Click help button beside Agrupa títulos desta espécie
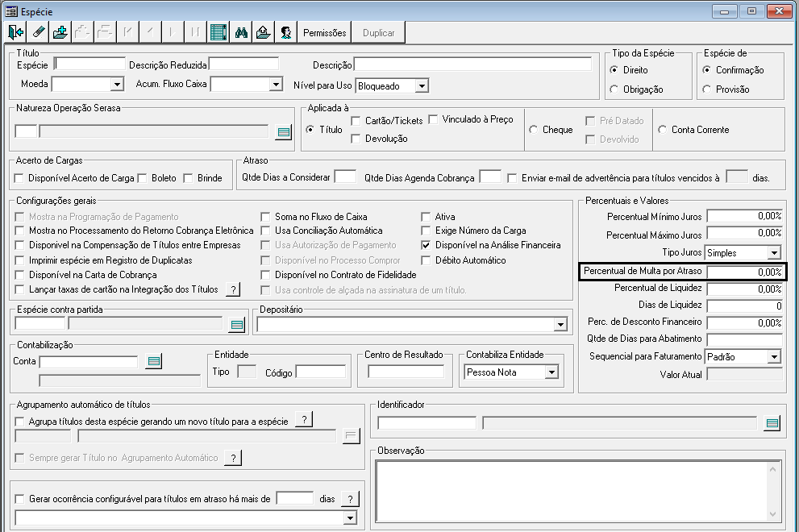 304,420
